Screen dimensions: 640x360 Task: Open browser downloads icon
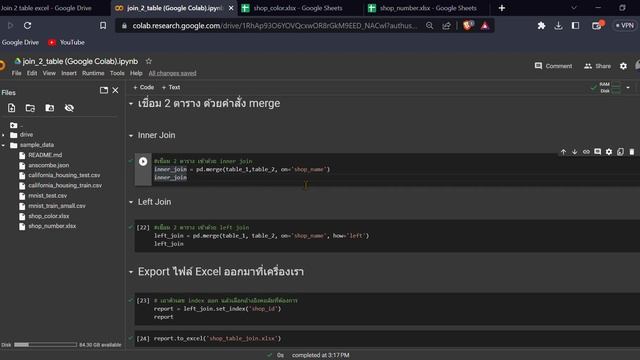558,25
